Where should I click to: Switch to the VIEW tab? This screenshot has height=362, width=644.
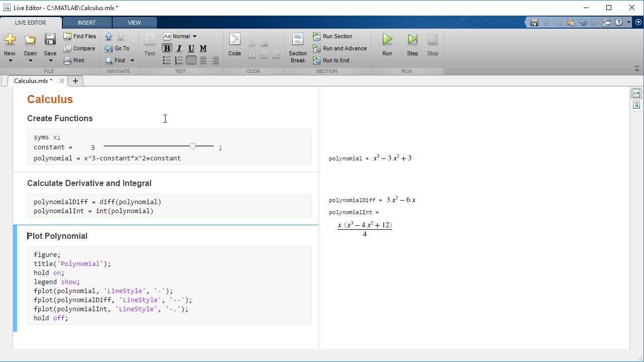[x=134, y=23]
